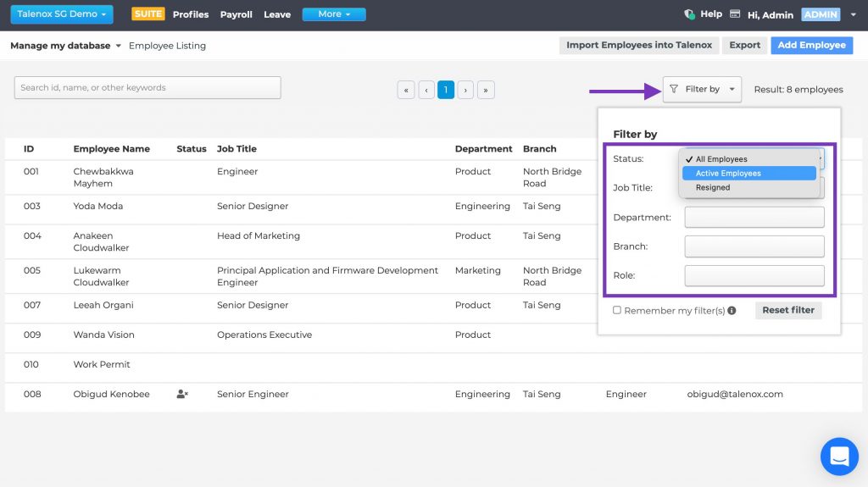Click Operations Executive job title
868x487 pixels.
(264, 335)
